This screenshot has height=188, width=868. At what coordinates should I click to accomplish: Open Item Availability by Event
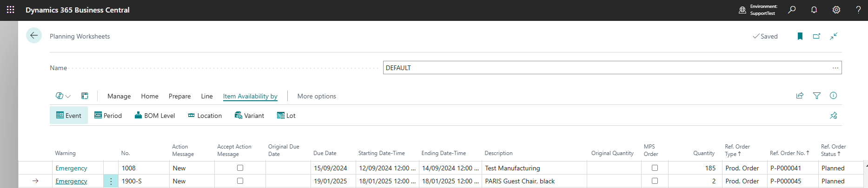tap(69, 116)
